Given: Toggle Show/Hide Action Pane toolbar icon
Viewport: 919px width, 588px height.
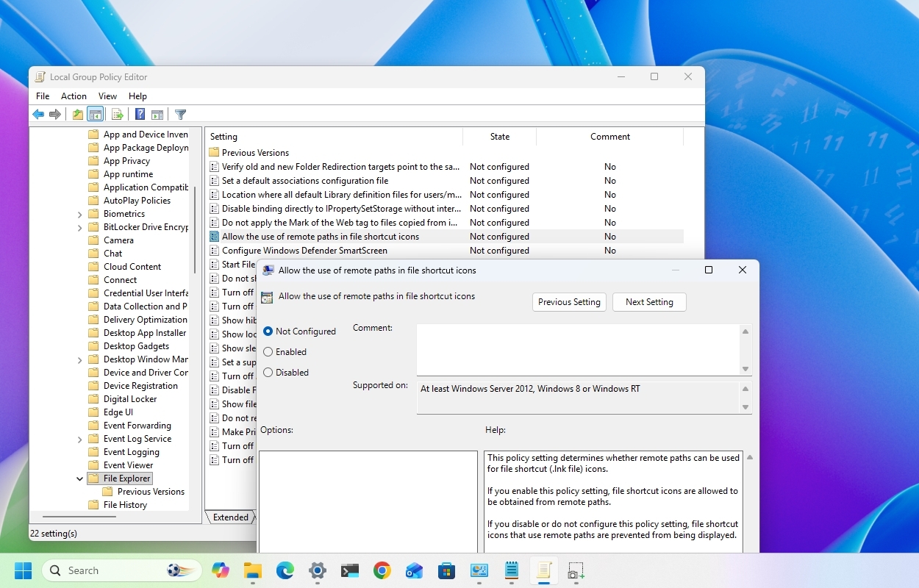Looking at the screenshot, I should (157, 115).
